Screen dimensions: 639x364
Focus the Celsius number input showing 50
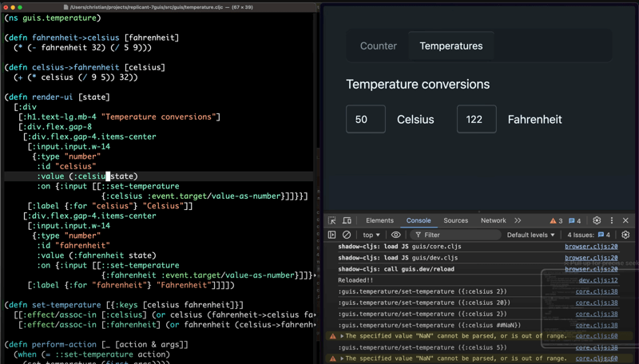click(366, 119)
